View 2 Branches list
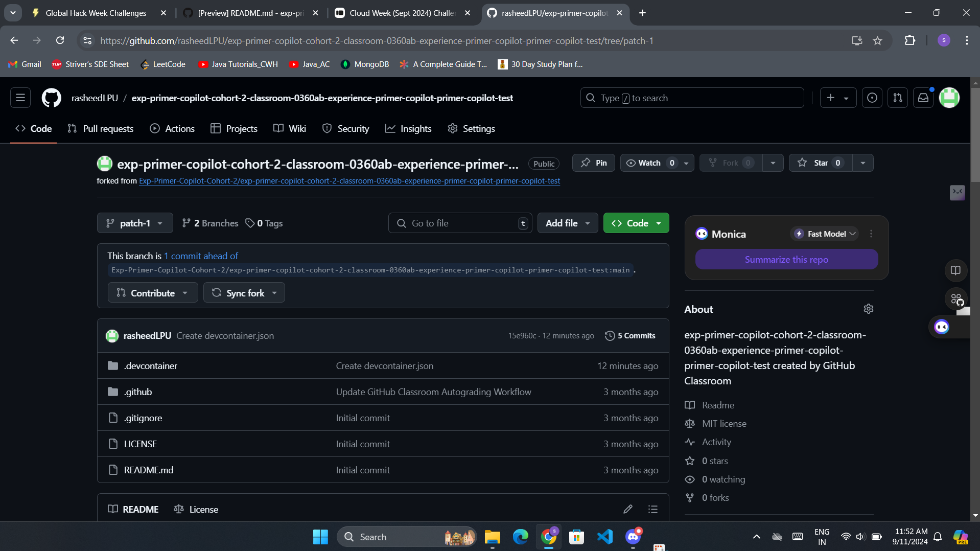 point(210,223)
